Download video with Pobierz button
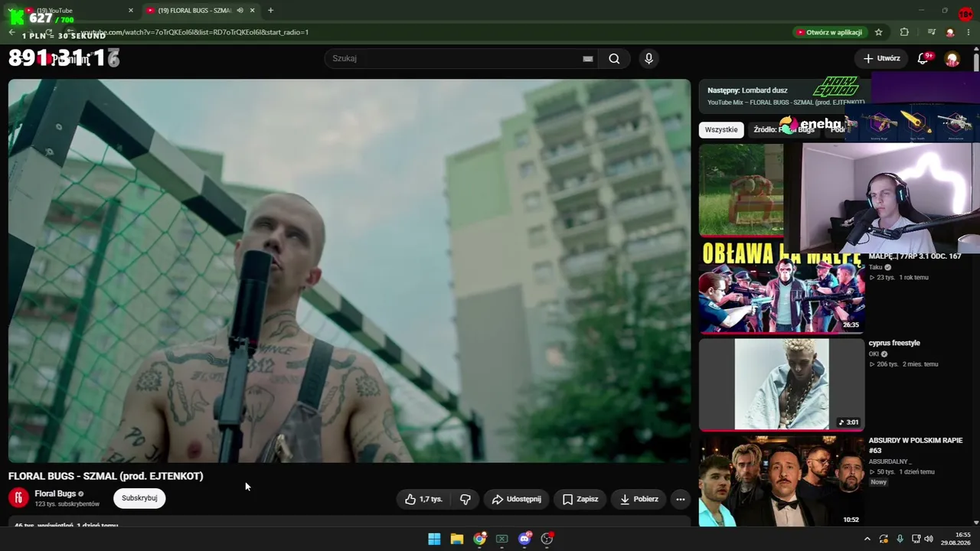The height and width of the screenshot is (551, 980). (x=639, y=499)
